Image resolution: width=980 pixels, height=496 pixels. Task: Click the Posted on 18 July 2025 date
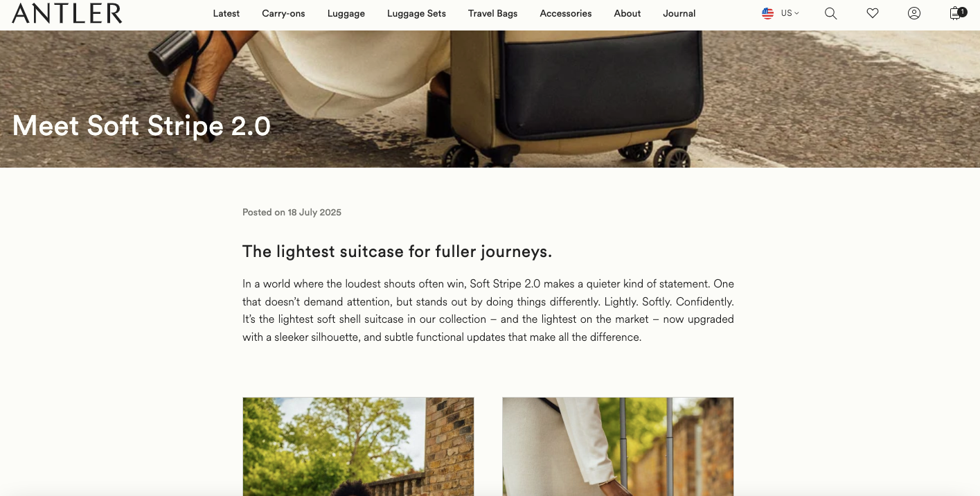click(x=292, y=213)
